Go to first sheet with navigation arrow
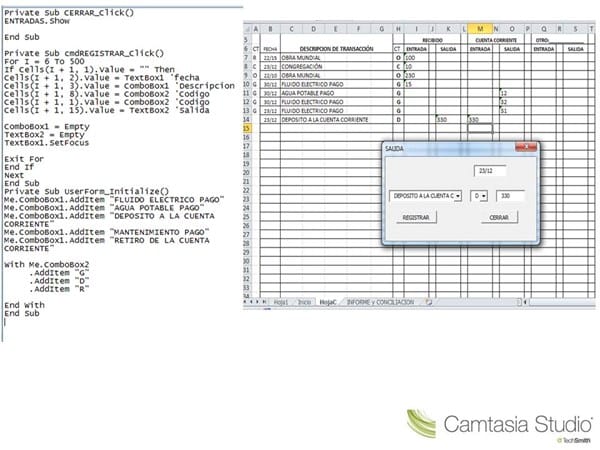The width and height of the screenshot is (600, 450). [246, 302]
